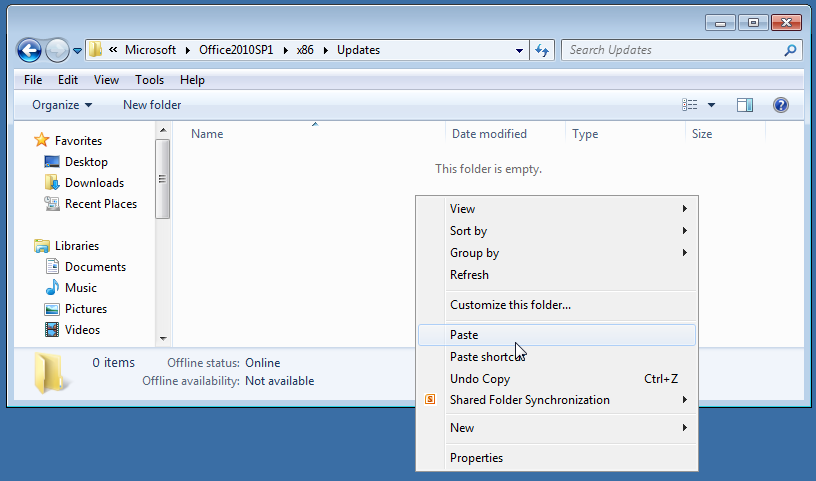Create a New folder from toolbar
Screen dimensions: 816x481
[152, 105]
